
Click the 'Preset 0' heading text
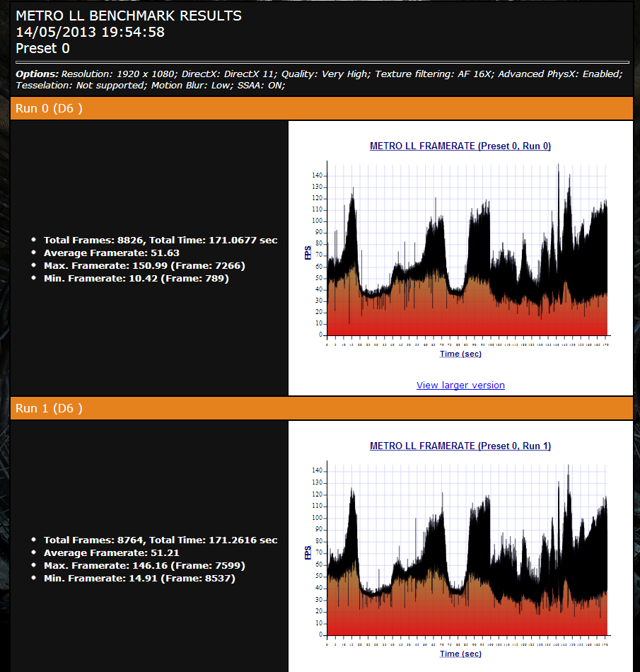(x=42, y=48)
